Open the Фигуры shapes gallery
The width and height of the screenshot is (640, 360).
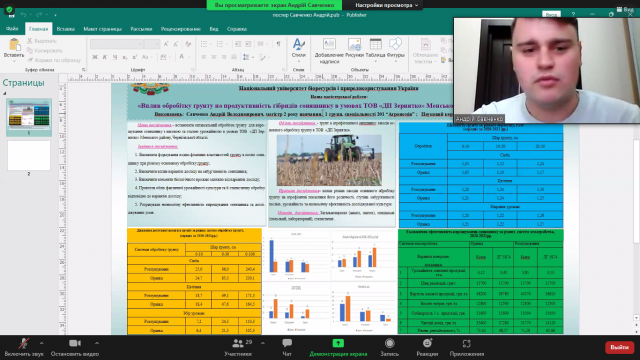396,48
